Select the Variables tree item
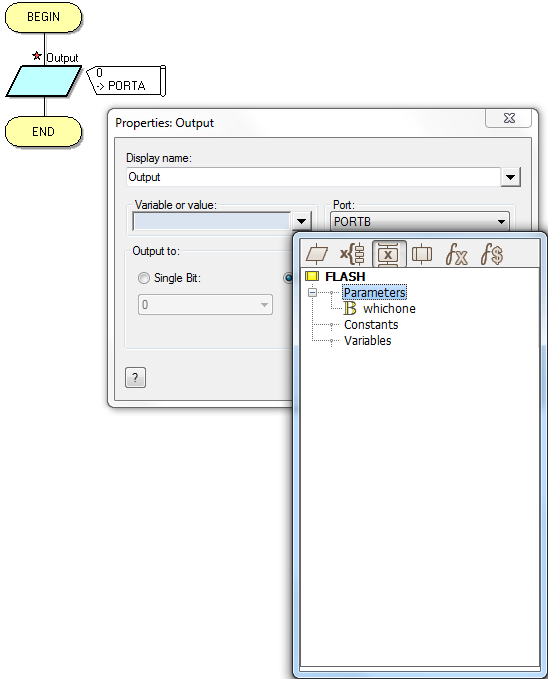548x679 pixels. (367, 340)
